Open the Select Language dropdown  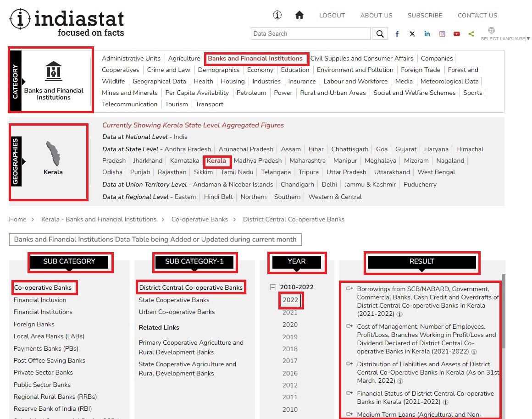pyautogui.click(x=504, y=39)
